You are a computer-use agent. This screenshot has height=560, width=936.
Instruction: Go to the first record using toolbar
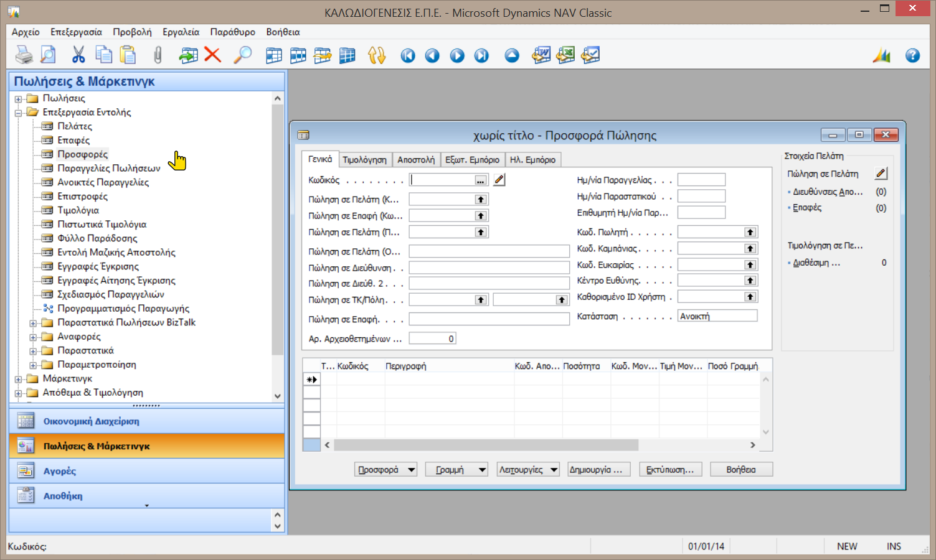tap(408, 56)
